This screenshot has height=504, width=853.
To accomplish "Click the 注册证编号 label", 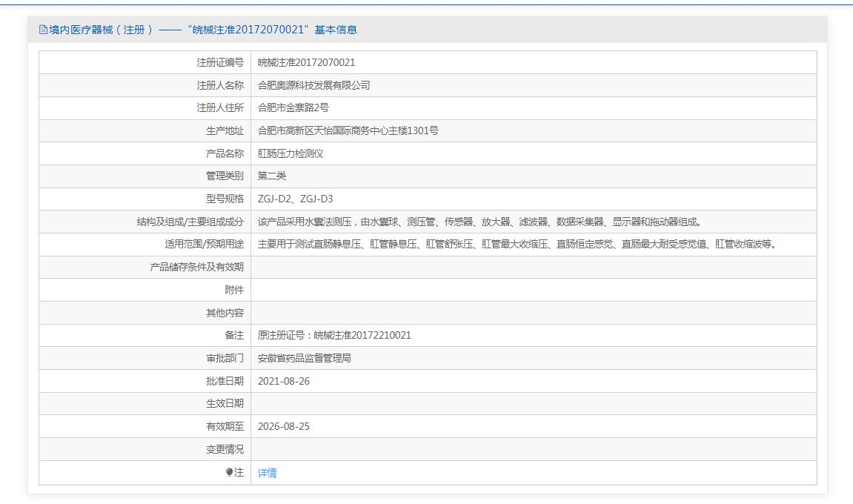I will pos(220,62).
